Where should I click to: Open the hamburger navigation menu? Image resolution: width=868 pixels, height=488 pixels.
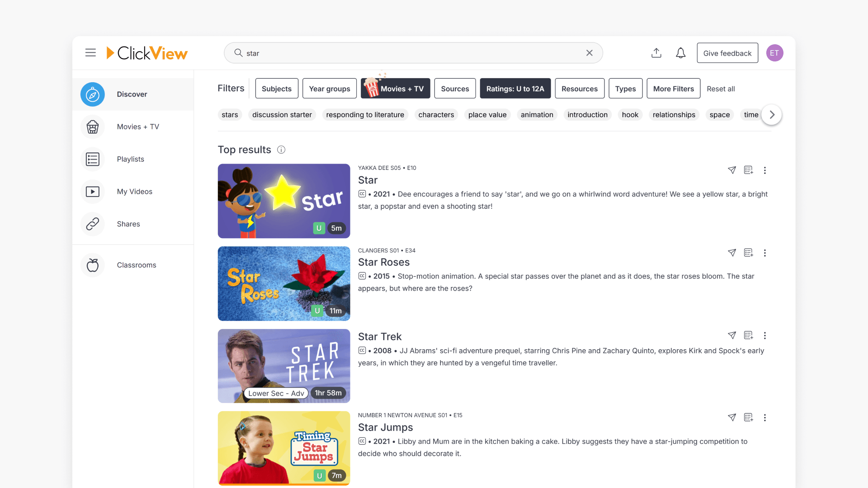(x=90, y=52)
